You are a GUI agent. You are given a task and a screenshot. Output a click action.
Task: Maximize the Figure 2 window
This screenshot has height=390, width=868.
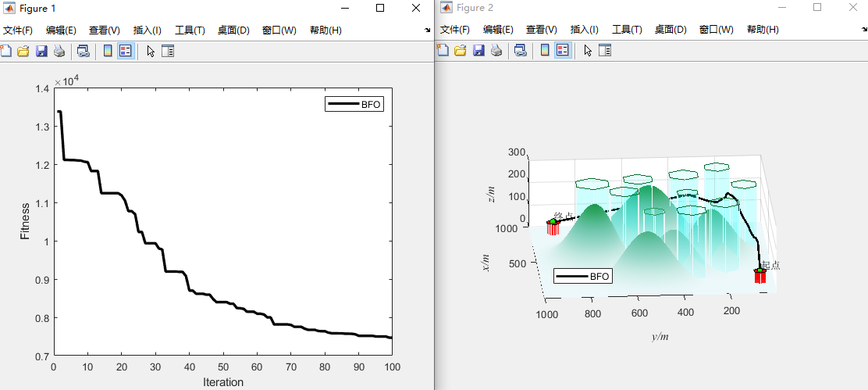tap(817, 8)
